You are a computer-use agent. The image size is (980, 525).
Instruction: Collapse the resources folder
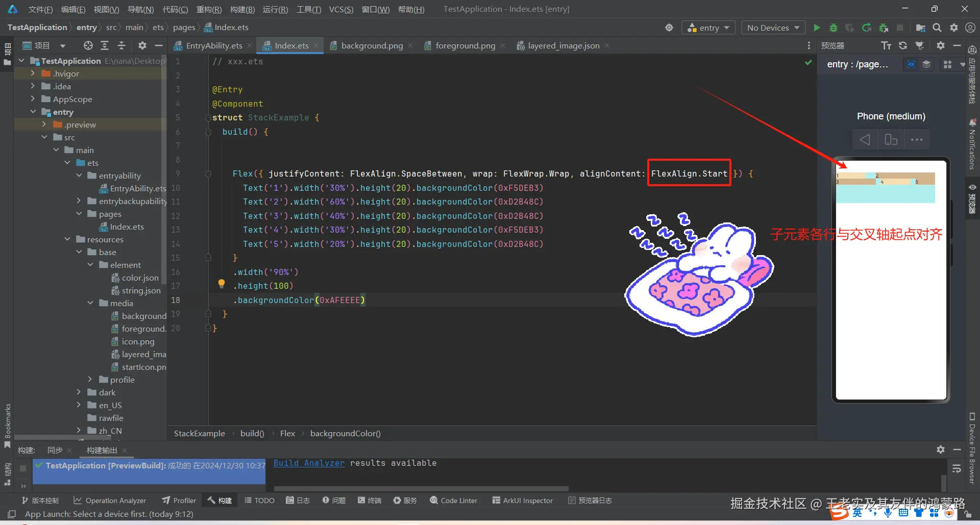[67, 239]
